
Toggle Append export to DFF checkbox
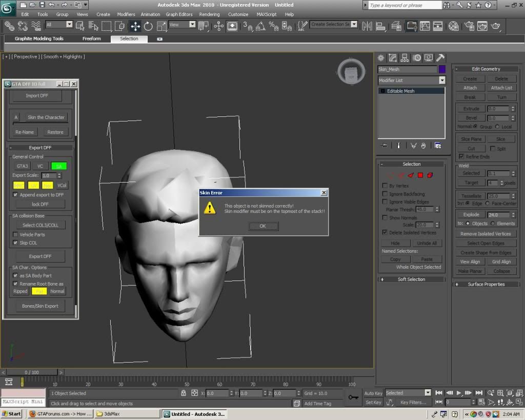15,194
